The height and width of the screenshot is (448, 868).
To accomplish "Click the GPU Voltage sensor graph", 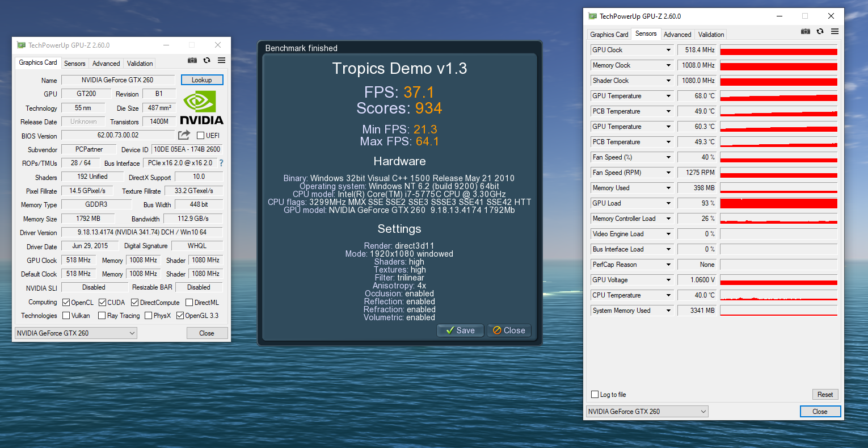I will coord(778,280).
